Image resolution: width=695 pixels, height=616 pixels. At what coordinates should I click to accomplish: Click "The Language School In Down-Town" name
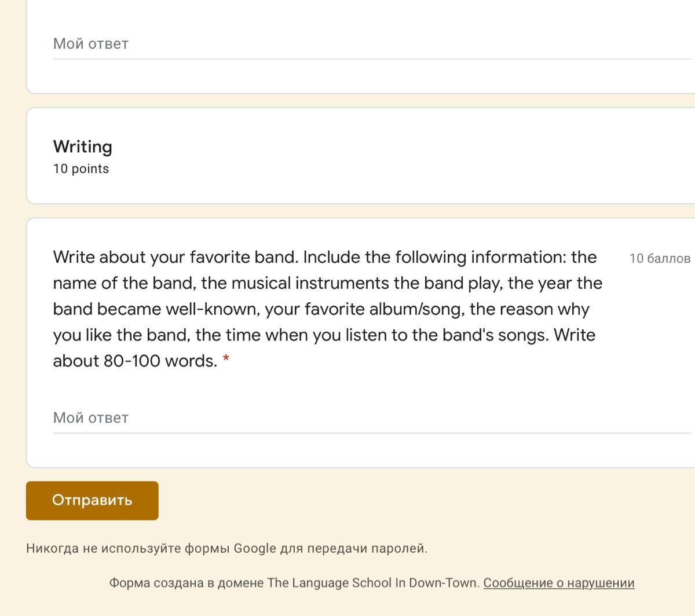tap(373, 583)
